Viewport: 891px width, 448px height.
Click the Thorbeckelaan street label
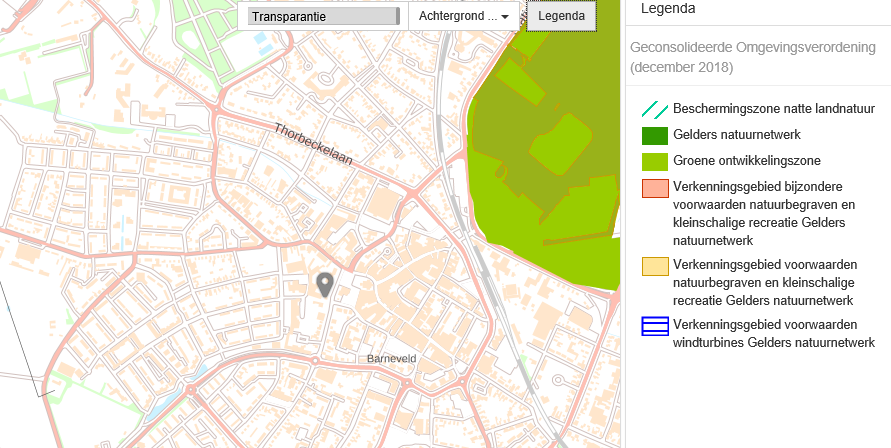point(313,144)
